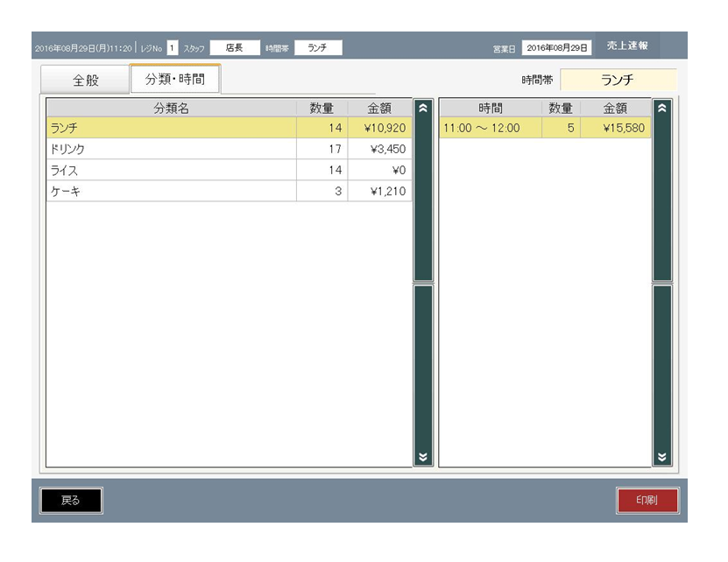Click the header 時間帯 field showing ランチ
The width and height of the screenshot is (728, 562).
[x=318, y=47]
